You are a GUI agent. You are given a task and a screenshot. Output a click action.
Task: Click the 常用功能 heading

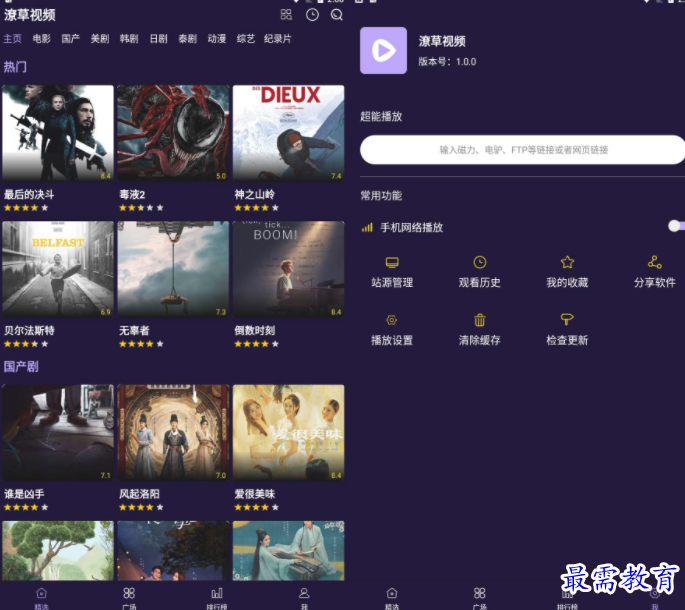tap(381, 195)
